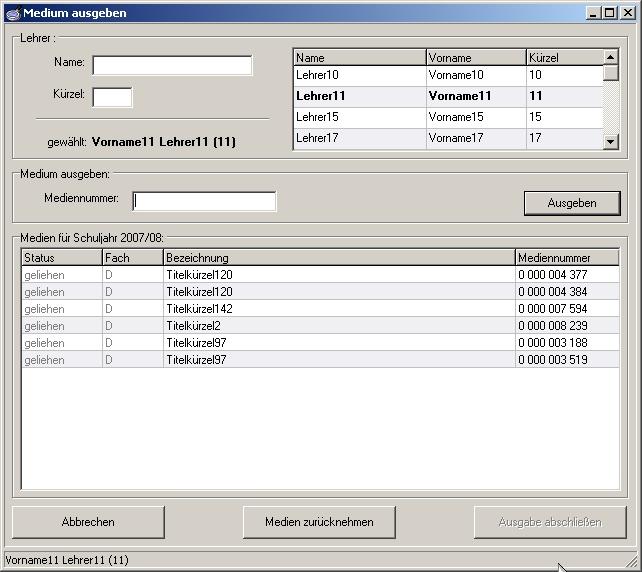
Task: Click the app icon in title bar
Action: click(13, 13)
